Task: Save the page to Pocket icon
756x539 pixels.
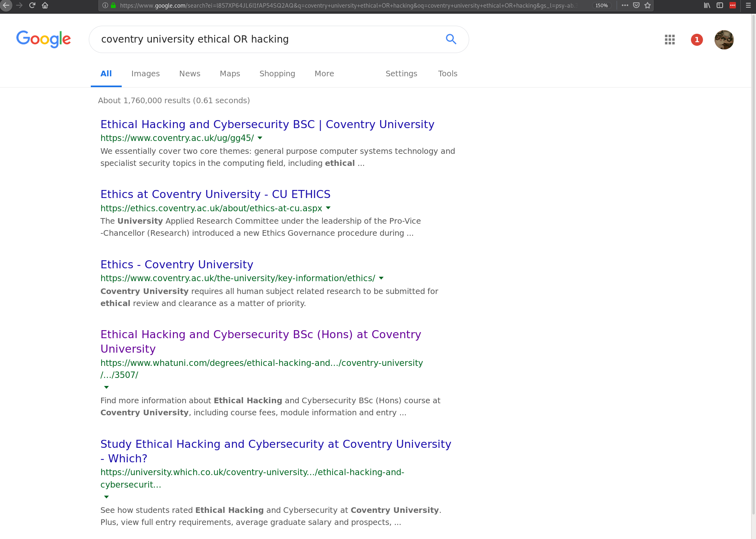Action: pos(636,6)
